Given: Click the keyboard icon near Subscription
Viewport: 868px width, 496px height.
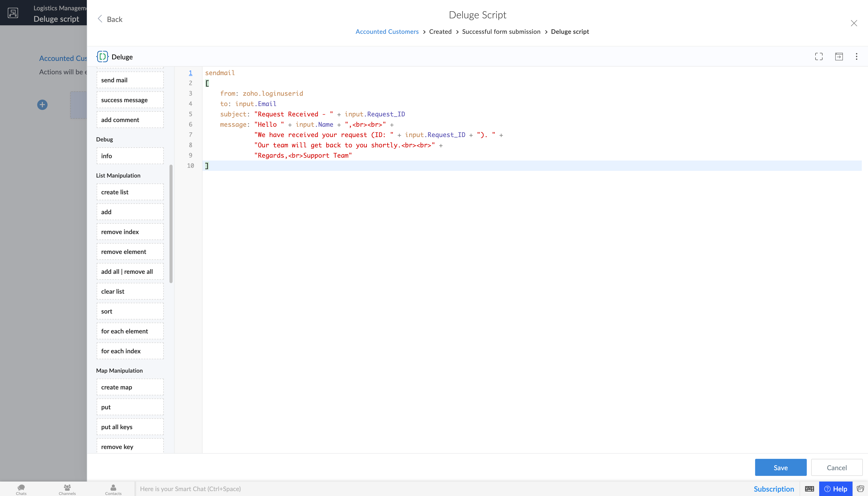Looking at the screenshot, I should pyautogui.click(x=809, y=489).
